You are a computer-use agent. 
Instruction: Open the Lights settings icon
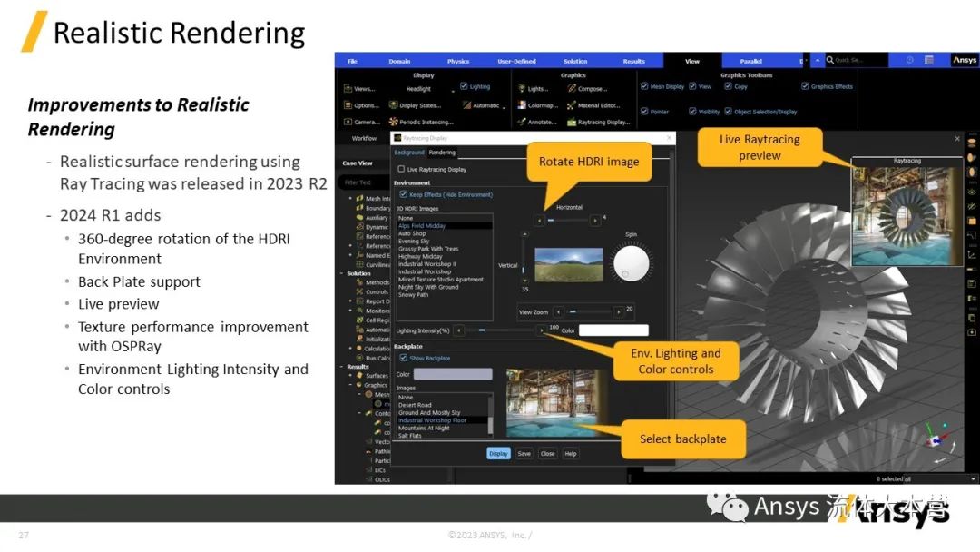(x=521, y=89)
